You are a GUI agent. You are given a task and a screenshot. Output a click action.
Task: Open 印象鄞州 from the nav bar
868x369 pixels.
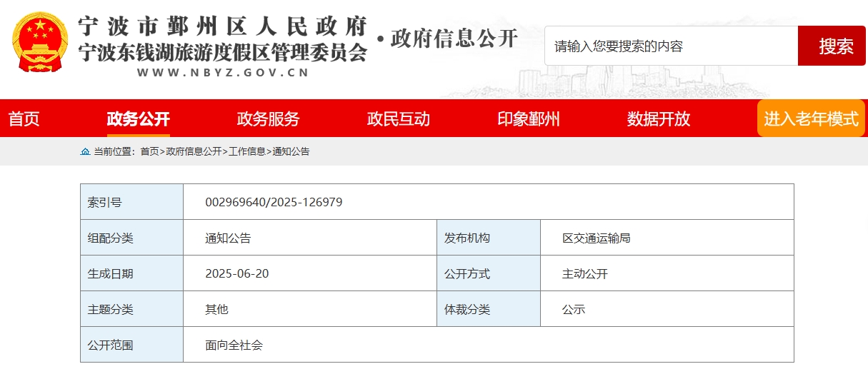click(529, 118)
